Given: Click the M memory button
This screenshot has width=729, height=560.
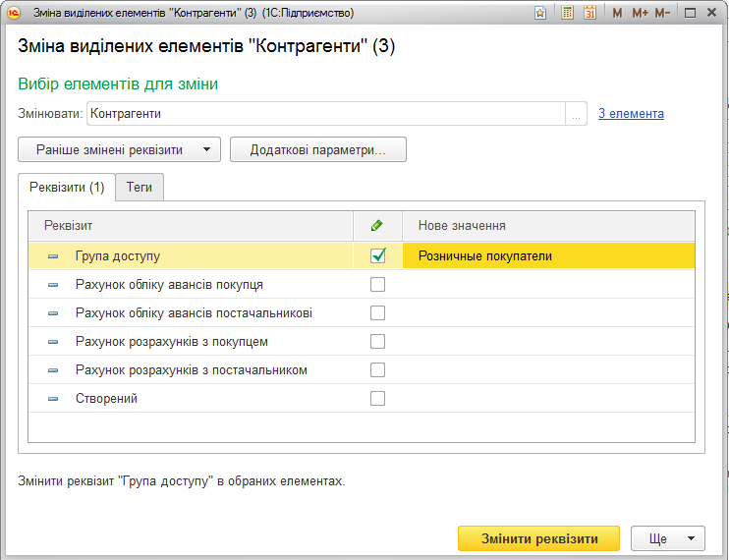Looking at the screenshot, I should tap(617, 13).
